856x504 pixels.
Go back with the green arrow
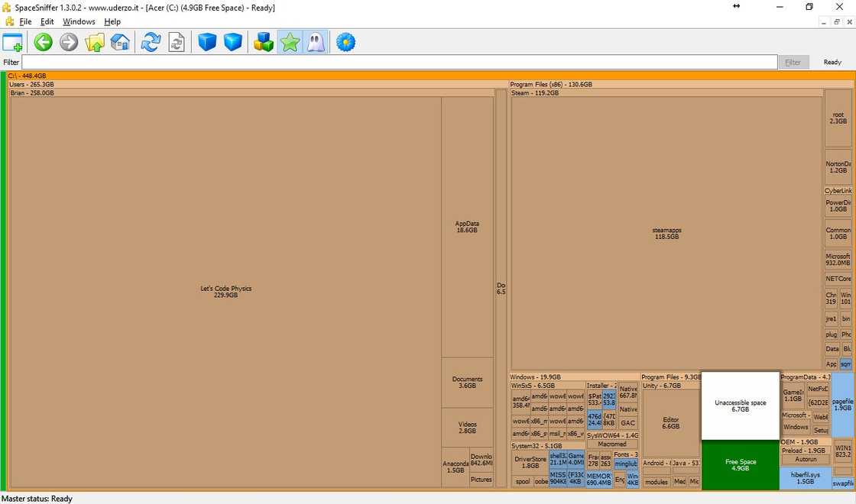[43, 42]
